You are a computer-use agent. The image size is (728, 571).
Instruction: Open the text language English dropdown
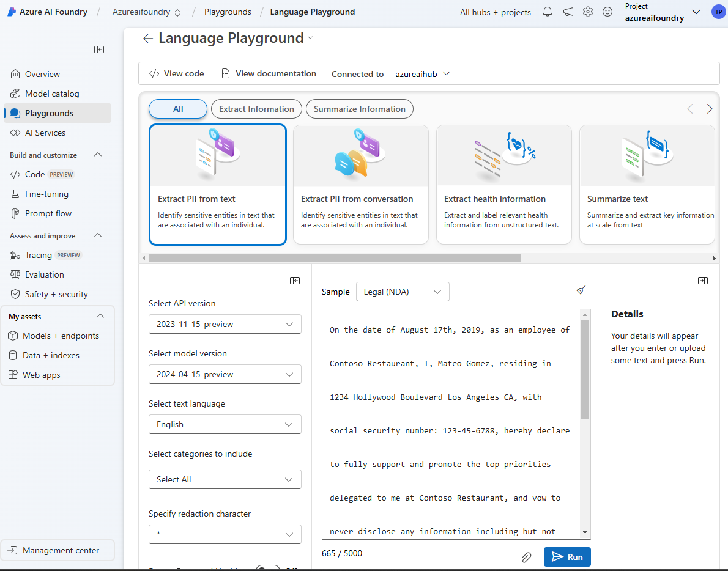225,424
